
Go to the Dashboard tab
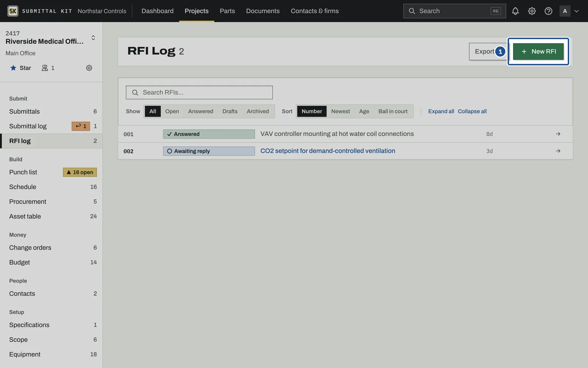point(157,11)
